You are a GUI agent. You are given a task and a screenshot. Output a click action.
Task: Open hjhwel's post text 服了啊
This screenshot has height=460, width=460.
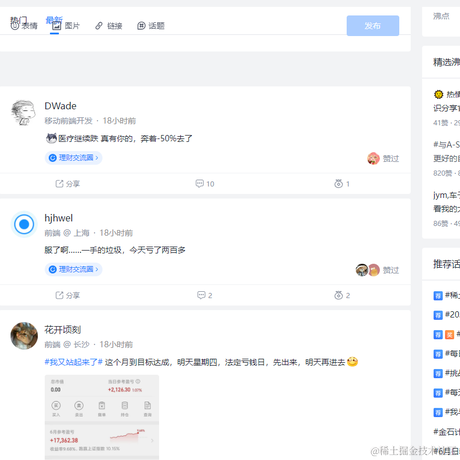(115, 250)
